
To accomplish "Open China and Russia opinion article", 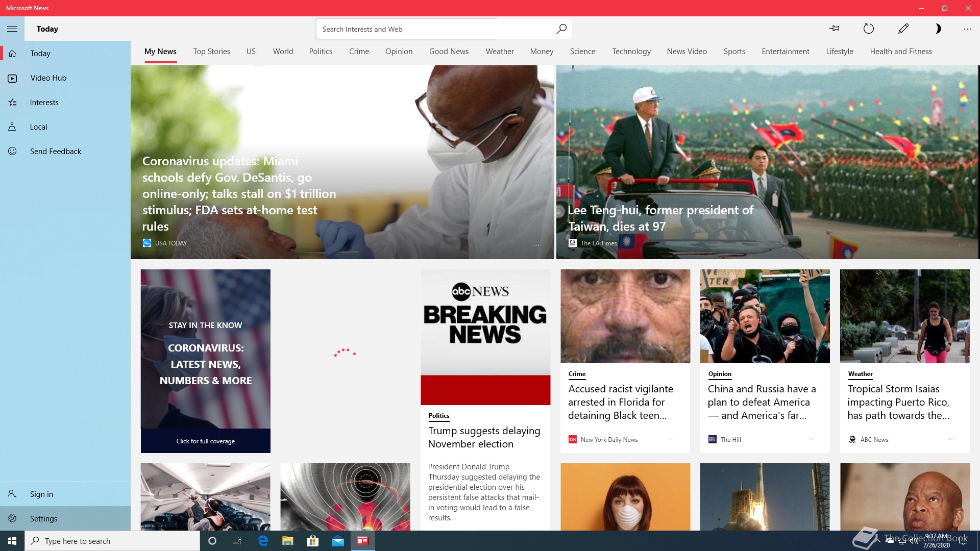I will point(762,402).
